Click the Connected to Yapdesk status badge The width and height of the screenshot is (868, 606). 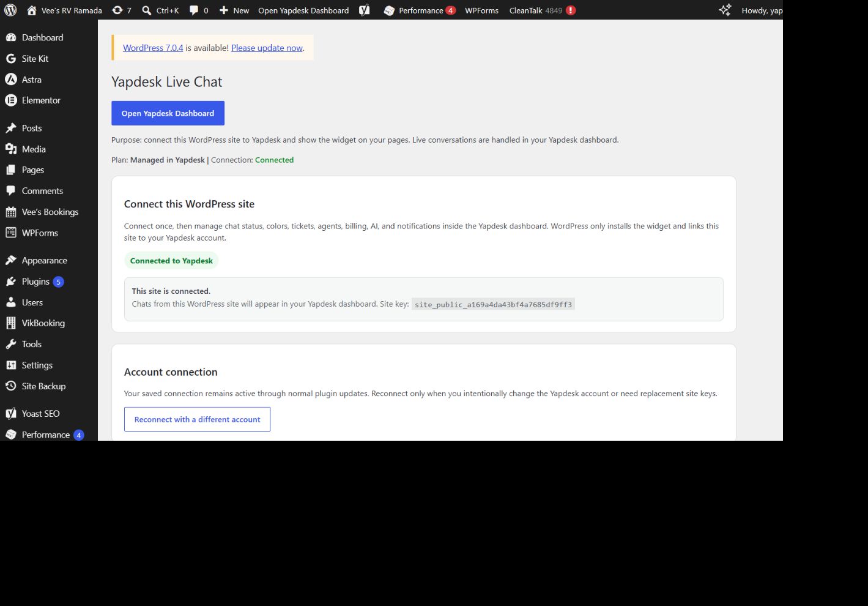[171, 261]
